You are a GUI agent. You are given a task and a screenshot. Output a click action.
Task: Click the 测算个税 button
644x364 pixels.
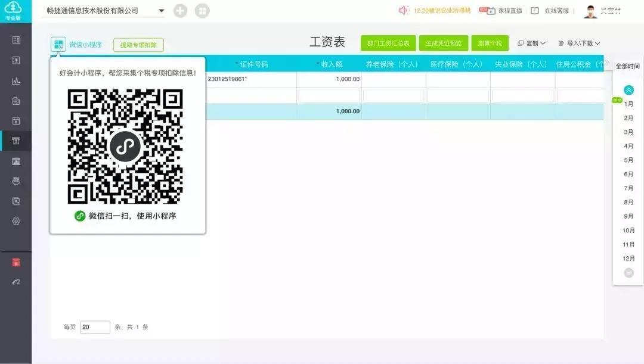click(x=490, y=43)
